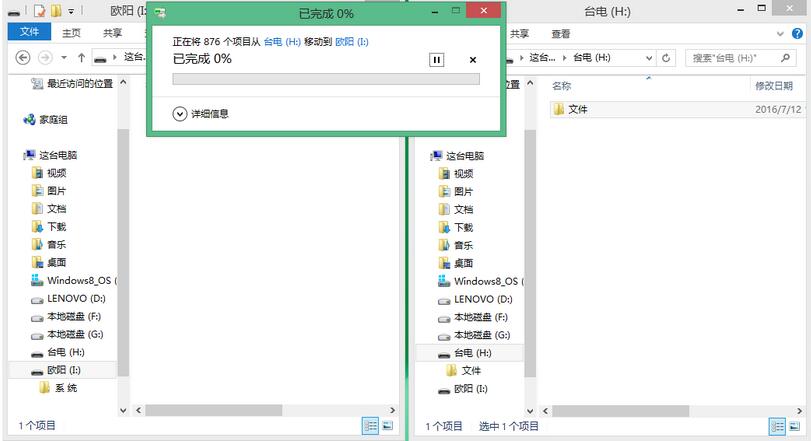Click the 欧阳 (I:) destination link in dialog
The height and width of the screenshot is (441, 811).
[x=352, y=42]
